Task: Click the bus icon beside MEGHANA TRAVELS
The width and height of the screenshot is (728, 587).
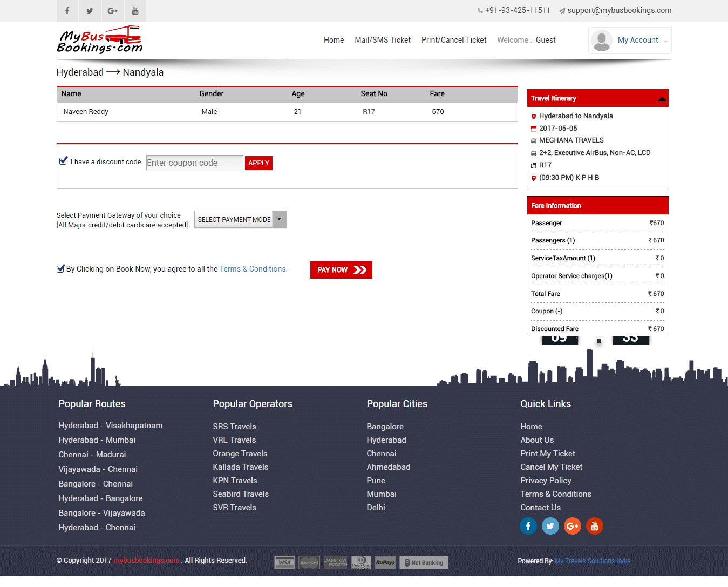Action: click(x=534, y=141)
